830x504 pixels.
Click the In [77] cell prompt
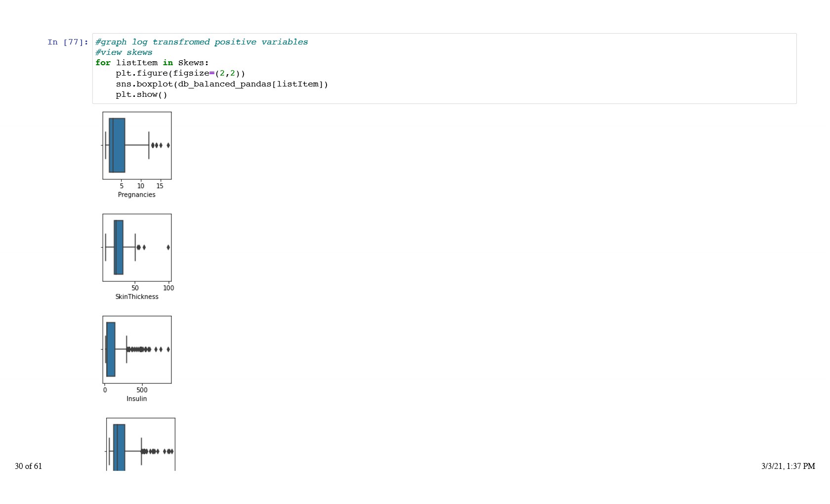[x=68, y=42]
